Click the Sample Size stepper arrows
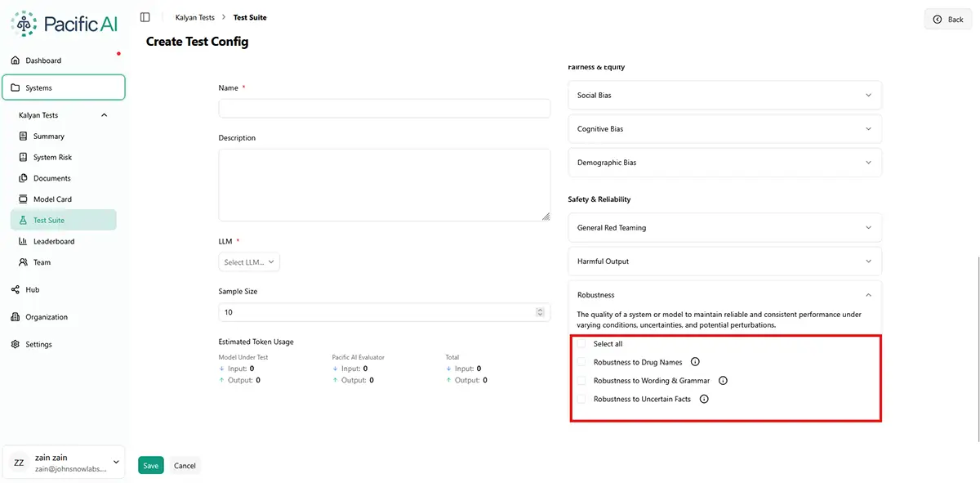Screen dimensions: 980x483 point(540,312)
